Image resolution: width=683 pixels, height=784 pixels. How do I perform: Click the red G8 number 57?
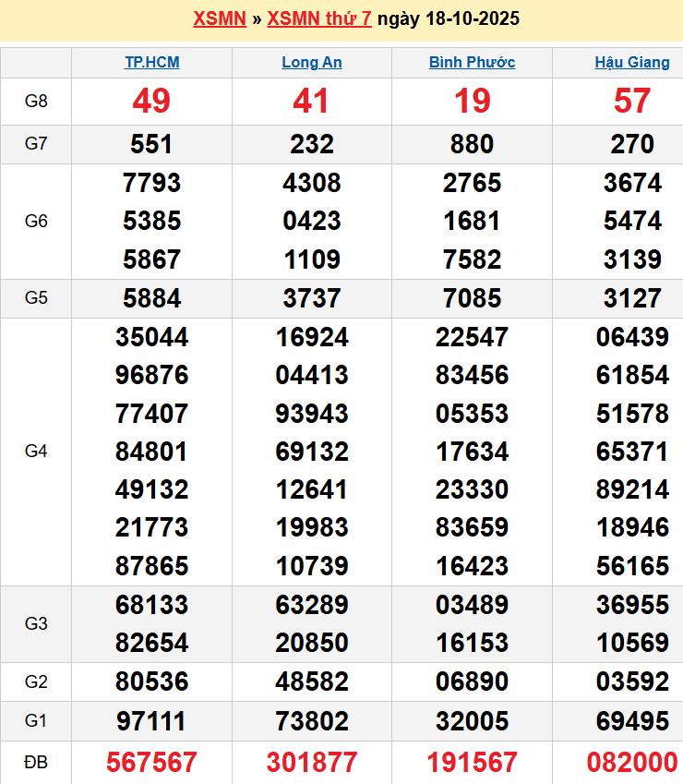click(x=632, y=101)
